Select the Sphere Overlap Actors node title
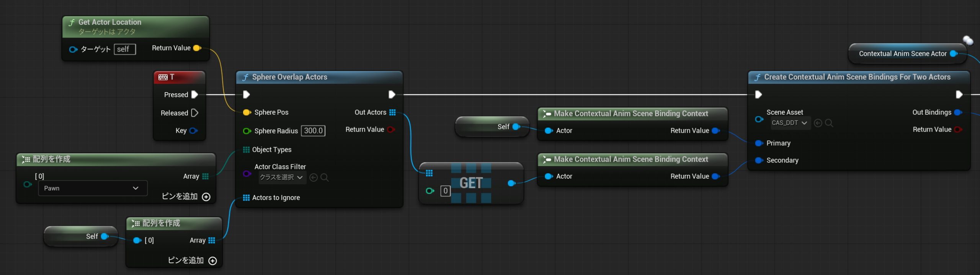 point(289,77)
